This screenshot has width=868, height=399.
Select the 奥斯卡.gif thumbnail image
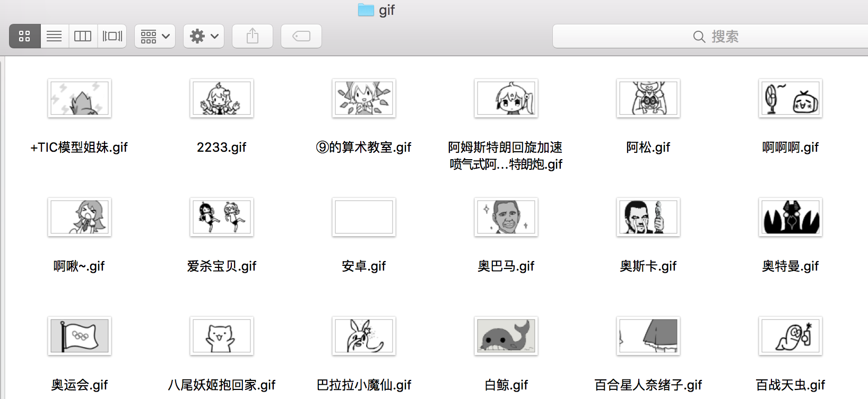(x=648, y=217)
